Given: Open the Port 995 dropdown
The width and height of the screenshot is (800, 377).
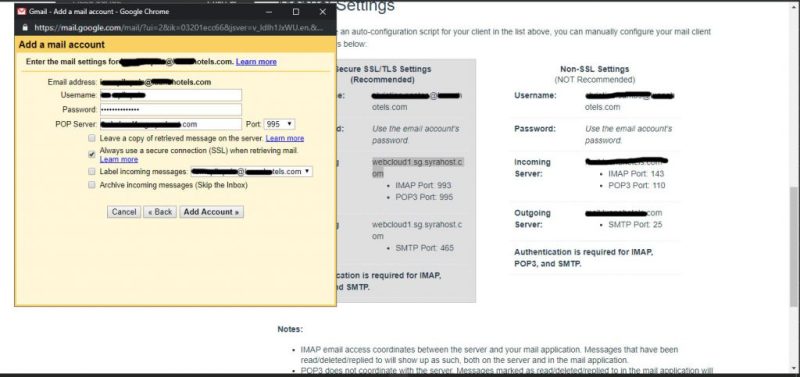Looking at the screenshot, I should pyautogui.click(x=279, y=124).
